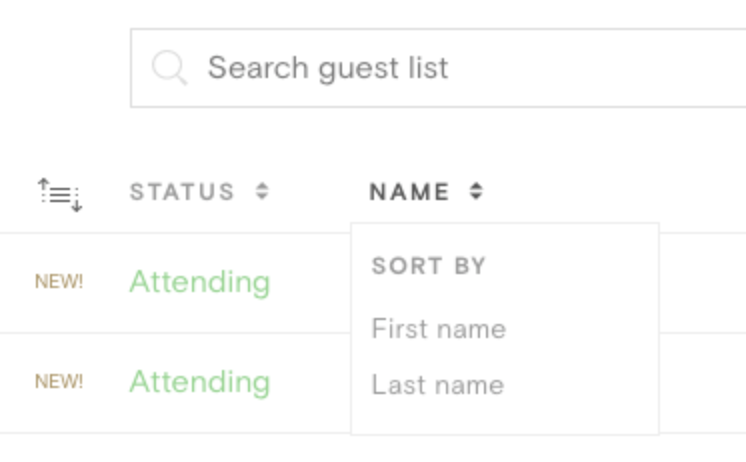746x462 pixels.
Task: Choose Last name in the Sort By menu
Action: [437, 384]
